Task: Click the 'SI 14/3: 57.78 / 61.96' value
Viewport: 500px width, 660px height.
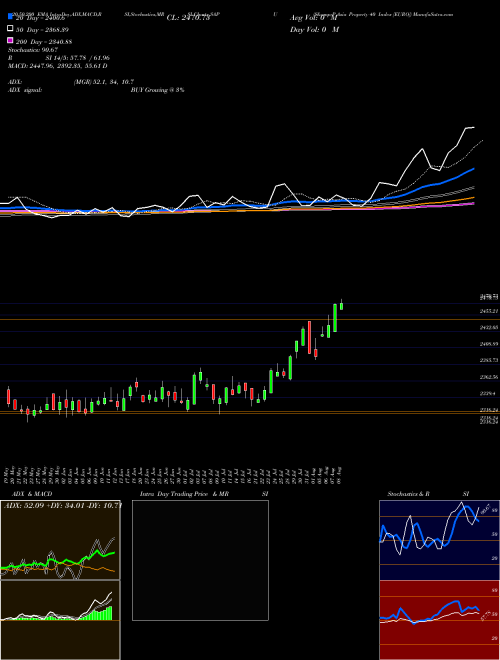Action: (78, 58)
